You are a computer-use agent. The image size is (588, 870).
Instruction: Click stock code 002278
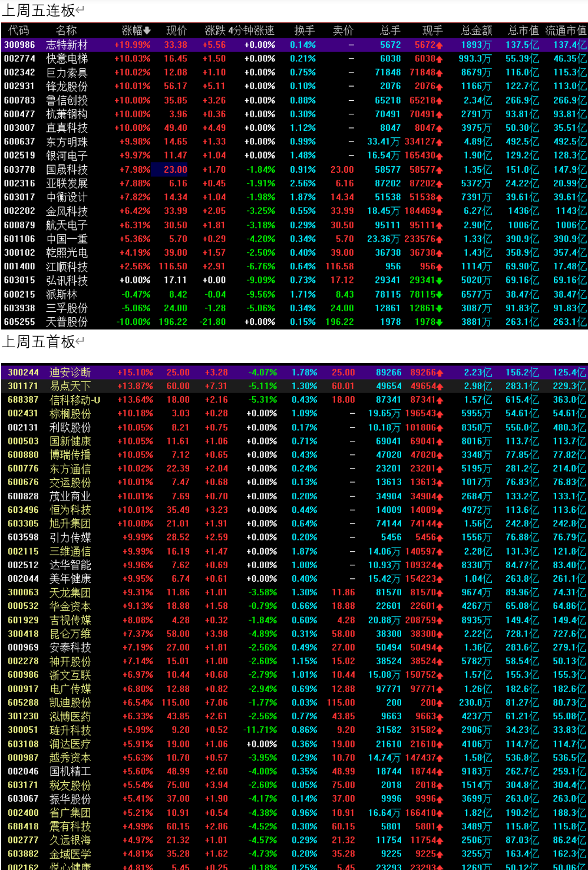pyautogui.click(x=23, y=661)
